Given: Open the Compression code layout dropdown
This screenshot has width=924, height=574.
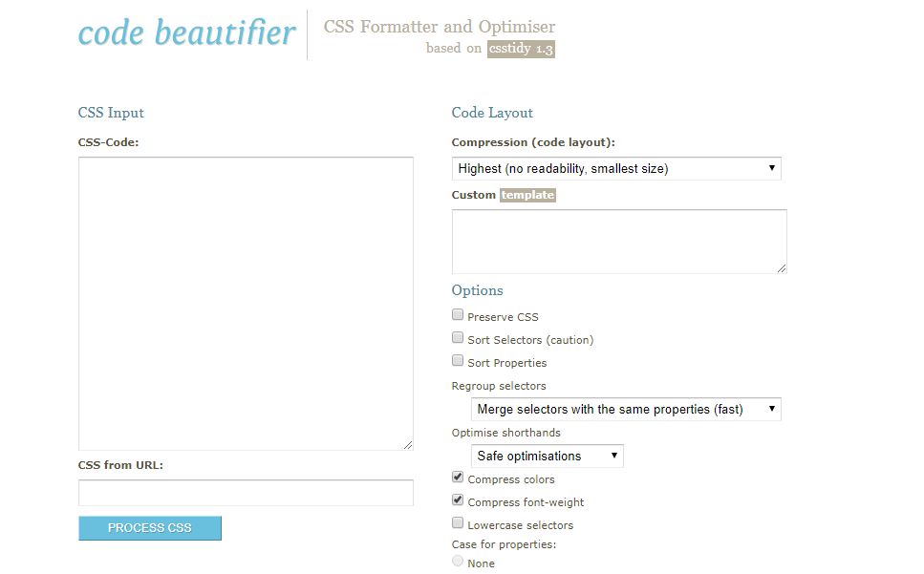Looking at the screenshot, I should click(x=616, y=168).
